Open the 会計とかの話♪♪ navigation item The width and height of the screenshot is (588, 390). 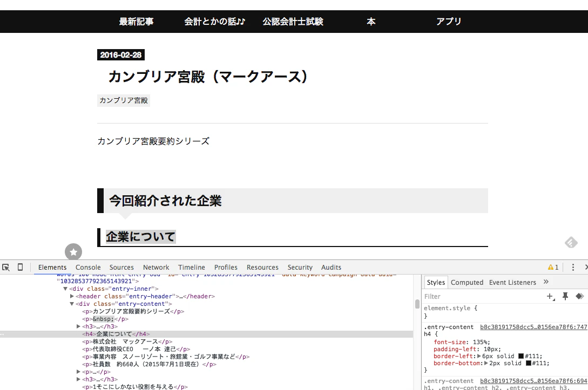coord(214,22)
